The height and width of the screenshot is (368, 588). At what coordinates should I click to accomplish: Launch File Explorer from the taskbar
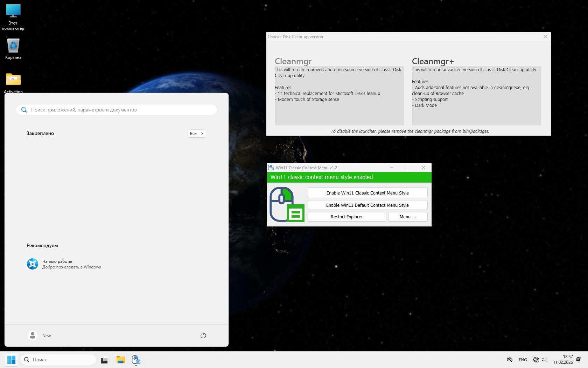[120, 360]
